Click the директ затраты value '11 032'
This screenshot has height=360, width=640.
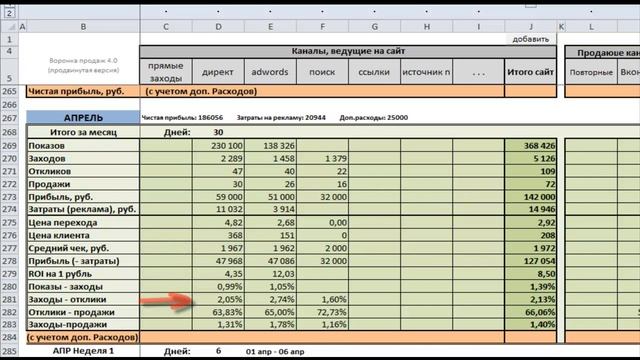click(218, 209)
